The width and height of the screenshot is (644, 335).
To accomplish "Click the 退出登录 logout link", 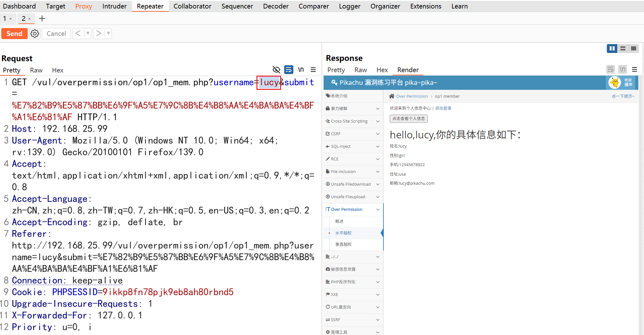I will 443,108.
